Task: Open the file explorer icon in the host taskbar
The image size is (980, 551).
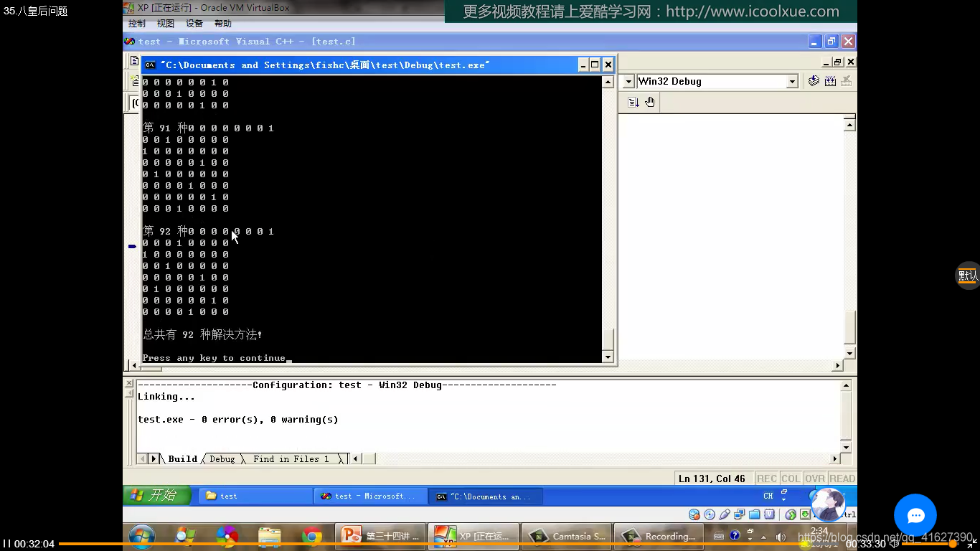Action: pyautogui.click(x=269, y=536)
